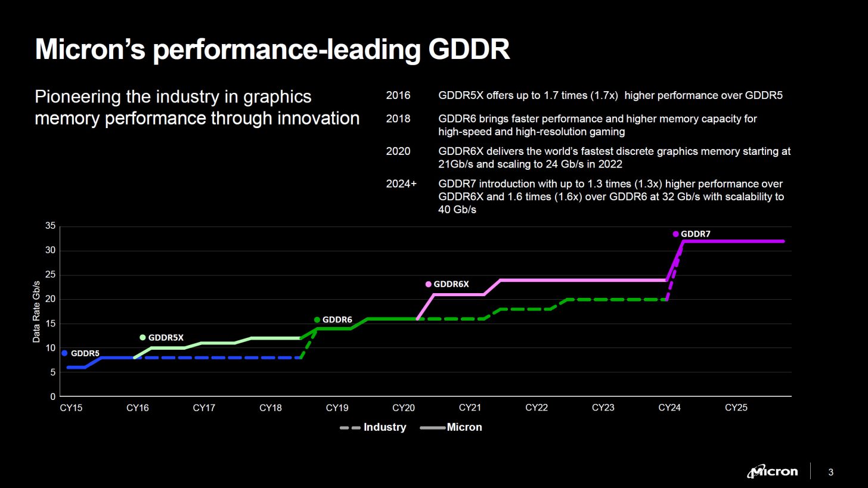Click the y-axis value 10
This screenshot has height=488, width=868.
click(50, 348)
